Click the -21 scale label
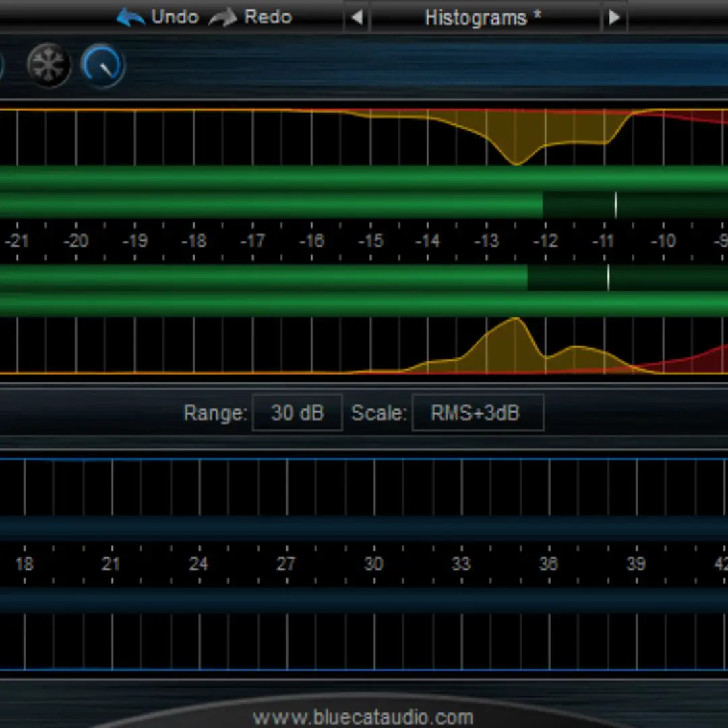728x728 pixels. click(x=17, y=241)
